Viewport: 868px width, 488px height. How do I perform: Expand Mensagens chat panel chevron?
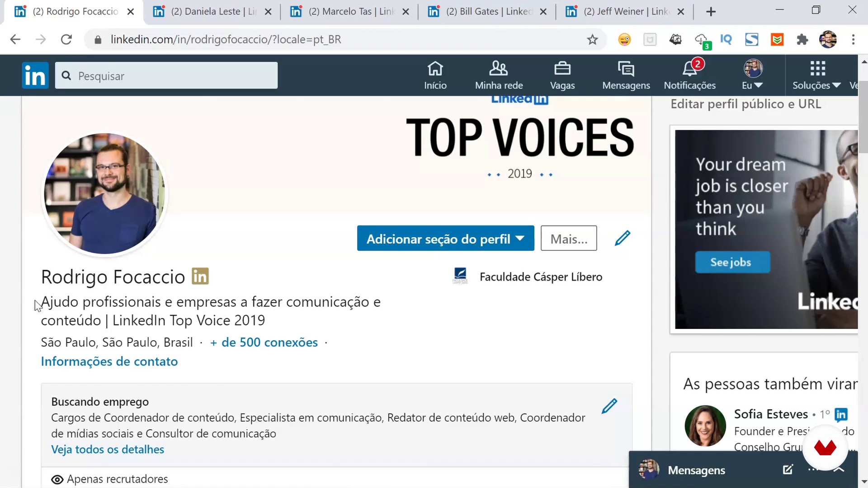(839, 469)
